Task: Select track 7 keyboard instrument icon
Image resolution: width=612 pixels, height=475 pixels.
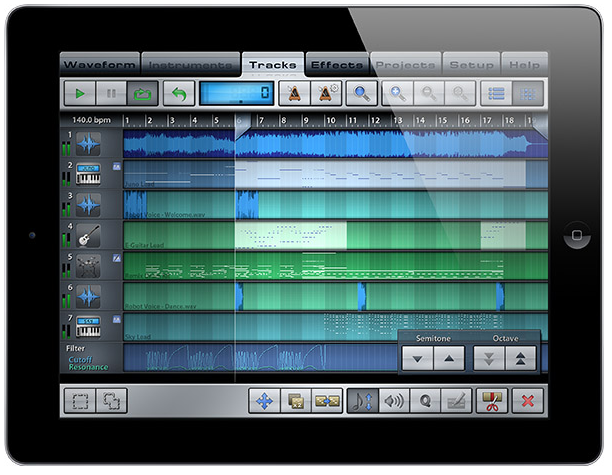Action: (x=88, y=327)
